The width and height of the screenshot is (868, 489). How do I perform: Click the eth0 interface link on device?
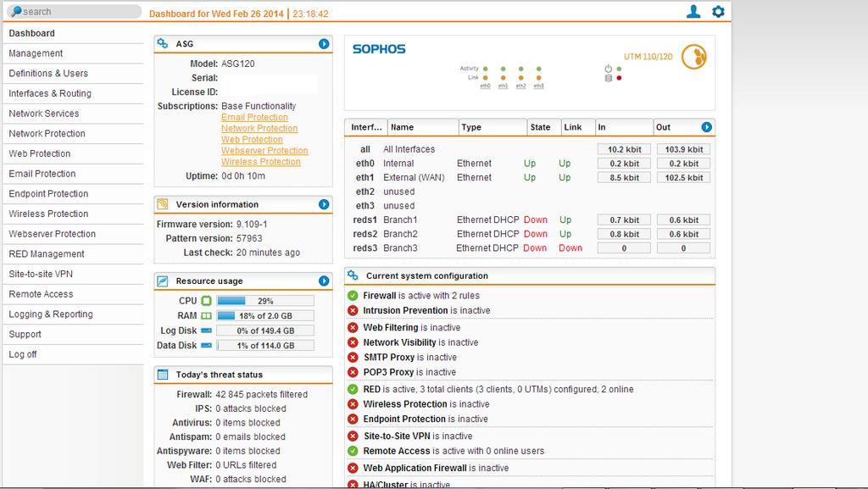(x=485, y=86)
